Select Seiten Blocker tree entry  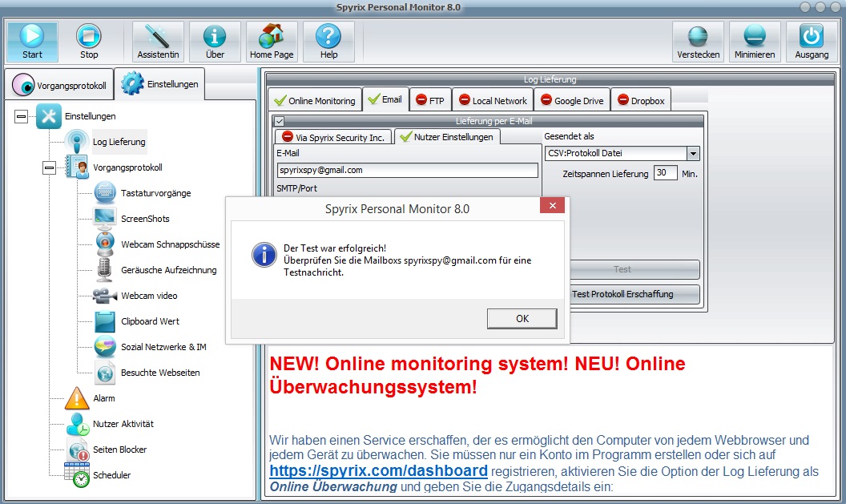tap(120, 450)
